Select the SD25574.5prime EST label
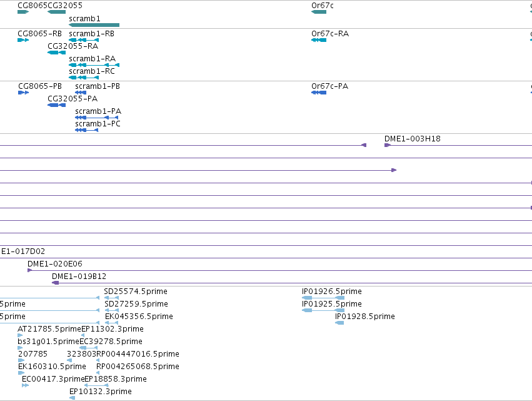The width and height of the screenshot is (532, 401). pos(136,292)
